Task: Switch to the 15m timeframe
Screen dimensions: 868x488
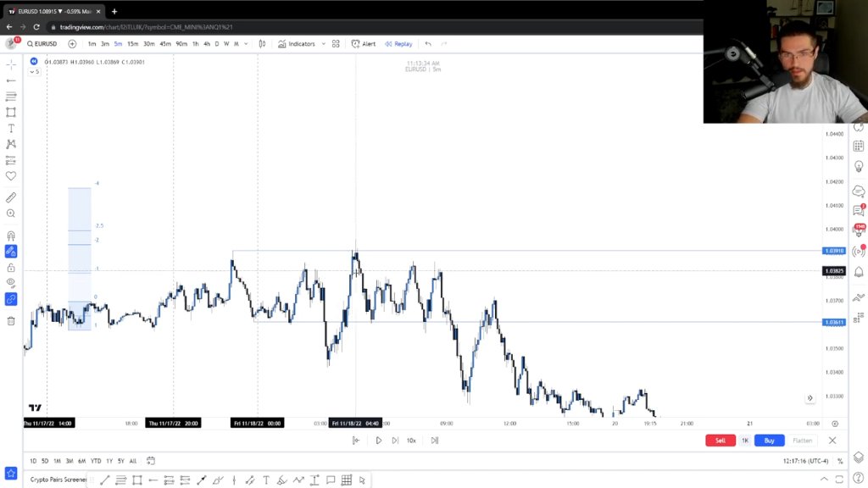Action: [x=133, y=44]
